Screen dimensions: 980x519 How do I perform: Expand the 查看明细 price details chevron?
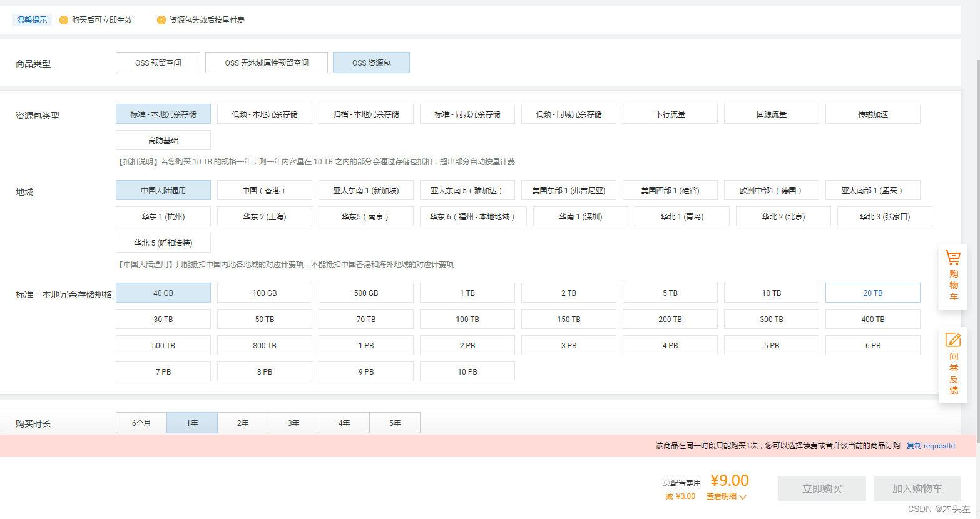coord(743,497)
